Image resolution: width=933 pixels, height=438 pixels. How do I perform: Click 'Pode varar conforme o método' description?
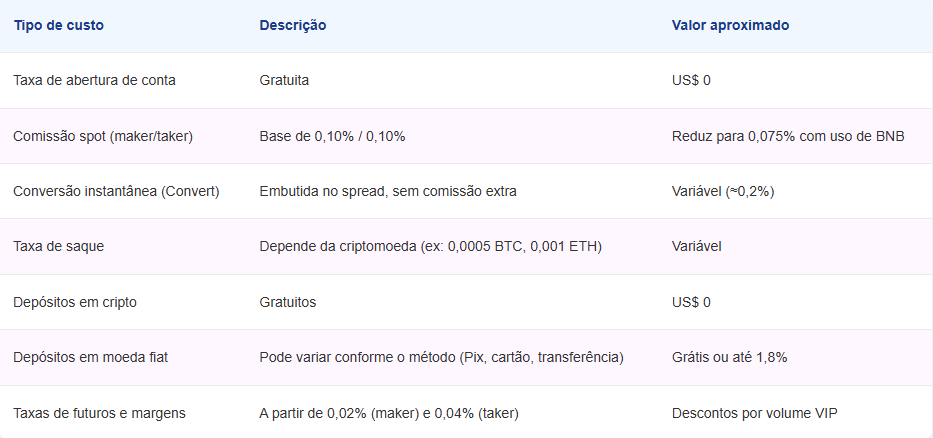(x=441, y=357)
